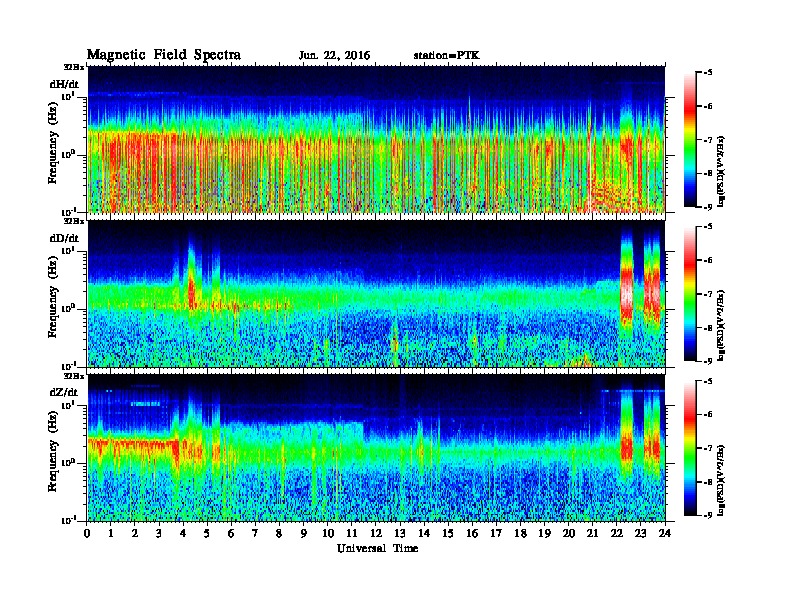The width and height of the screenshot is (792, 612).
Task: Click hour tick label "5" on time axis
Action: (x=207, y=533)
